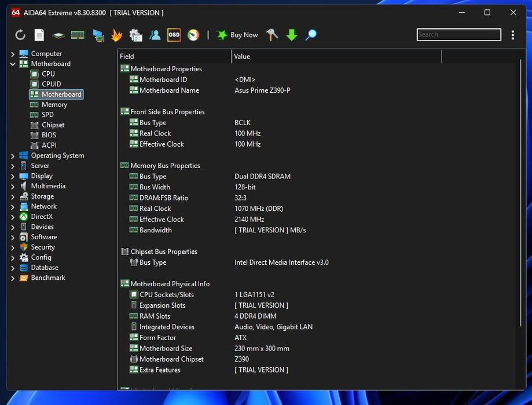The image size is (532, 405).
Task: Expand the Benchmark tree node
Action: 13,278
